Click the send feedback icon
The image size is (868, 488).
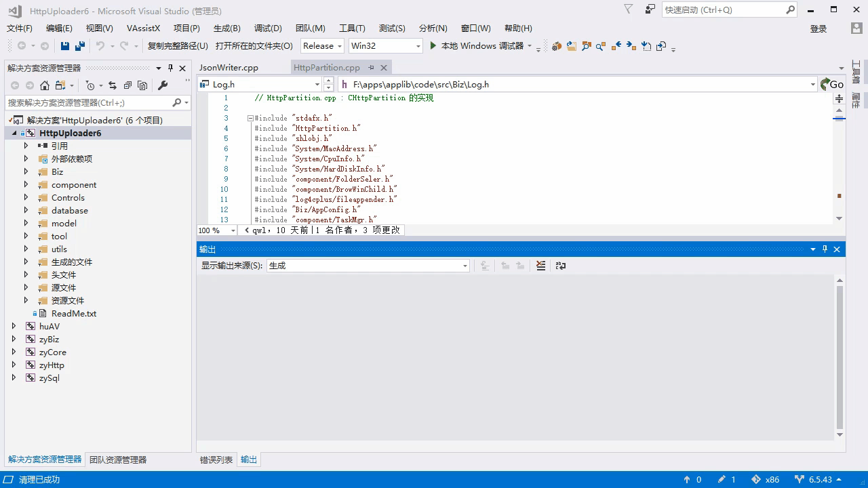point(650,9)
